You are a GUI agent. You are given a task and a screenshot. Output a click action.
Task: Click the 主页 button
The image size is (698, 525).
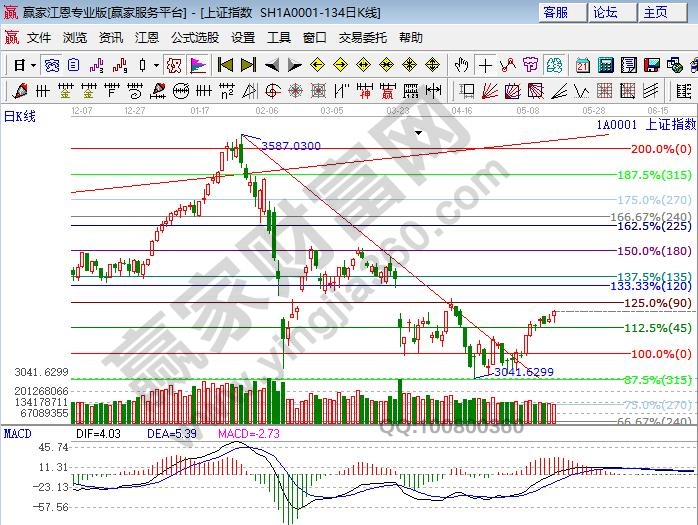(x=656, y=12)
